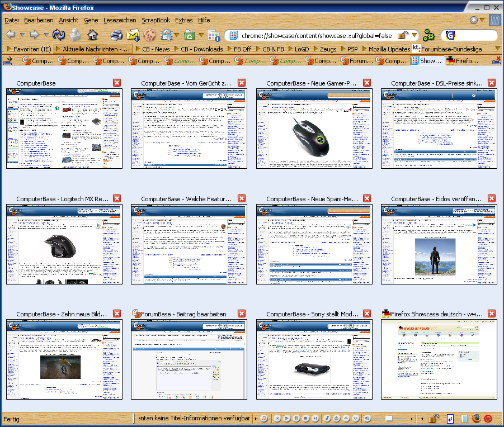Click the light blue page icon in status bar

[464, 419]
